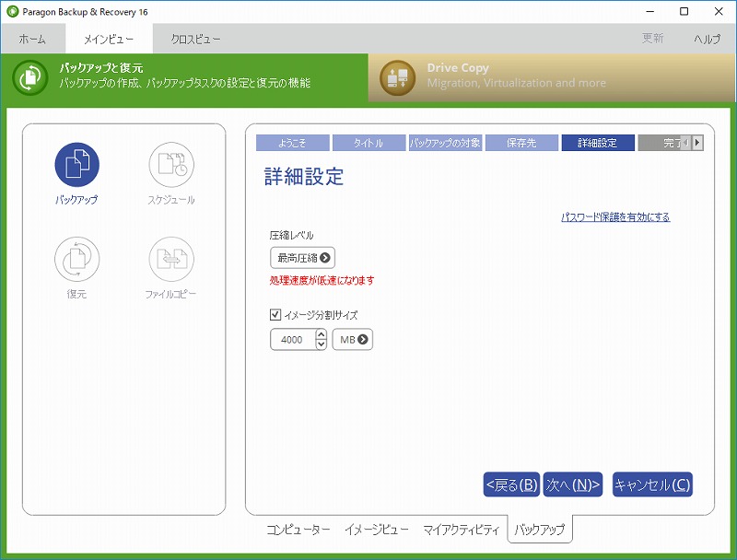Choose the 復元 (Restore) icon
737x560 pixels.
pyautogui.click(x=76, y=259)
